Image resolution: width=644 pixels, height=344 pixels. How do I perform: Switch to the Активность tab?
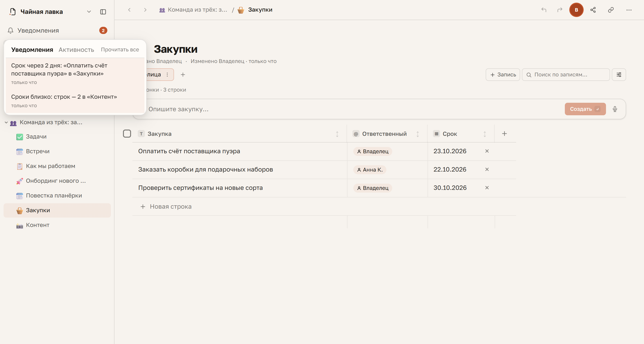(x=76, y=50)
